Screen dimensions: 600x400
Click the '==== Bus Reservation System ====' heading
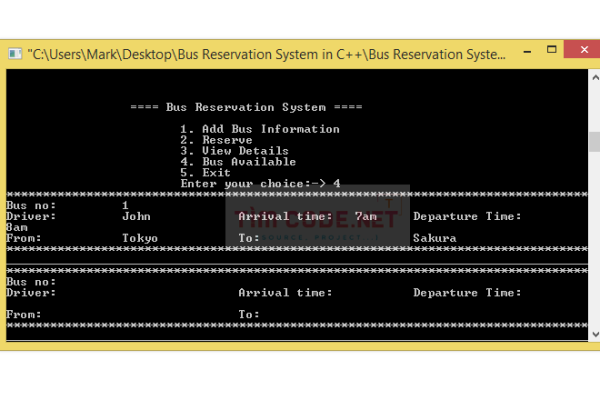click(246, 107)
